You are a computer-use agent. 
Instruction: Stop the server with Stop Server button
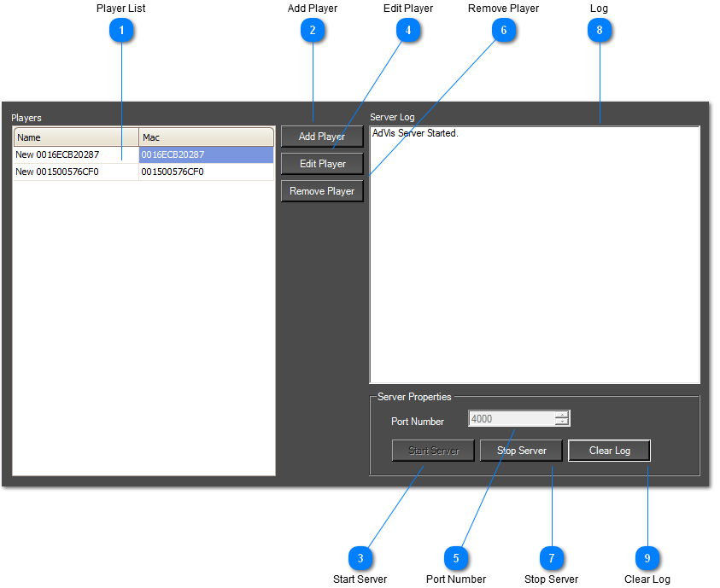(521, 451)
